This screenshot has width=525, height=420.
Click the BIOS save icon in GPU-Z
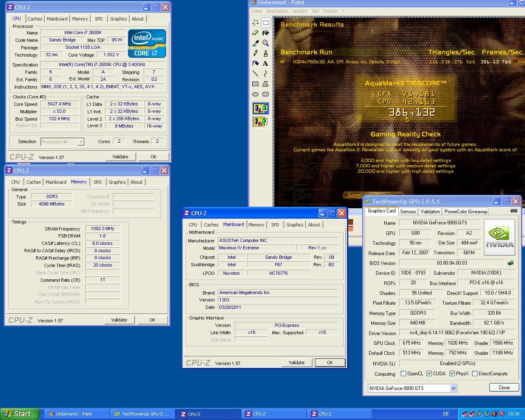tap(511, 263)
